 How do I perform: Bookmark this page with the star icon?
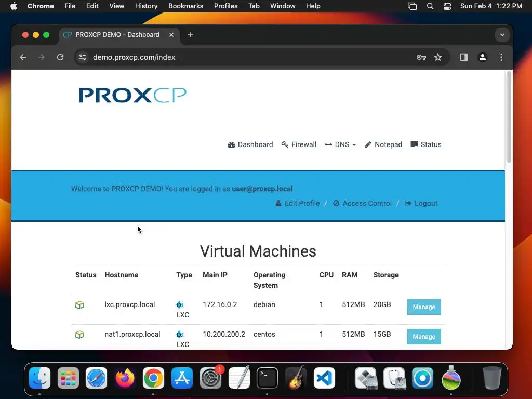(x=438, y=57)
